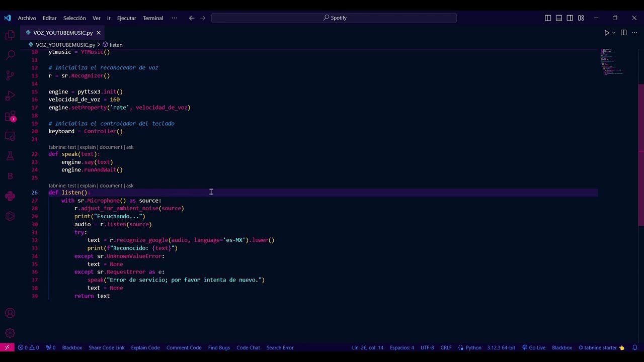Open curly braces language status icon
The image size is (644, 362).
click(x=461, y=347)
